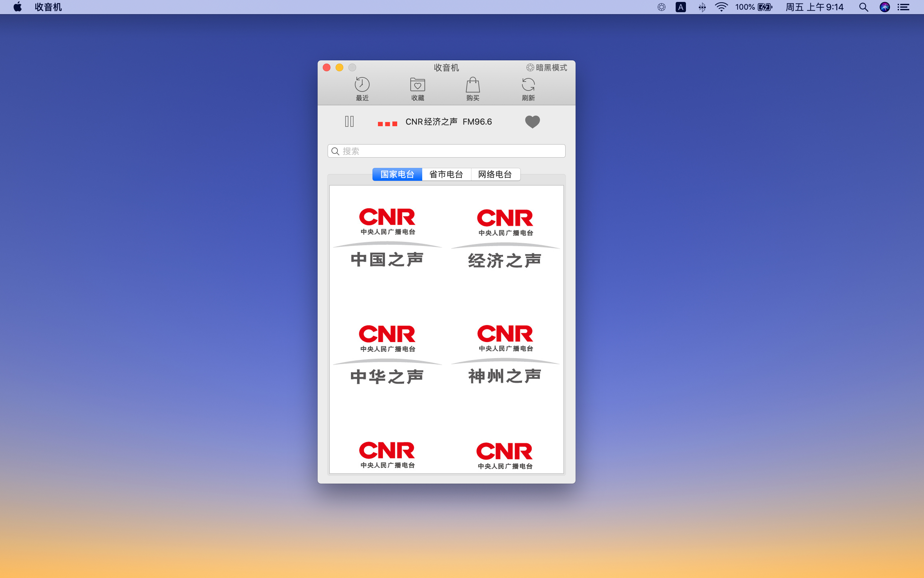Switch to the 省市电台 tab
Viewport: 924px width, 578px height.
(x=446, y=174)
